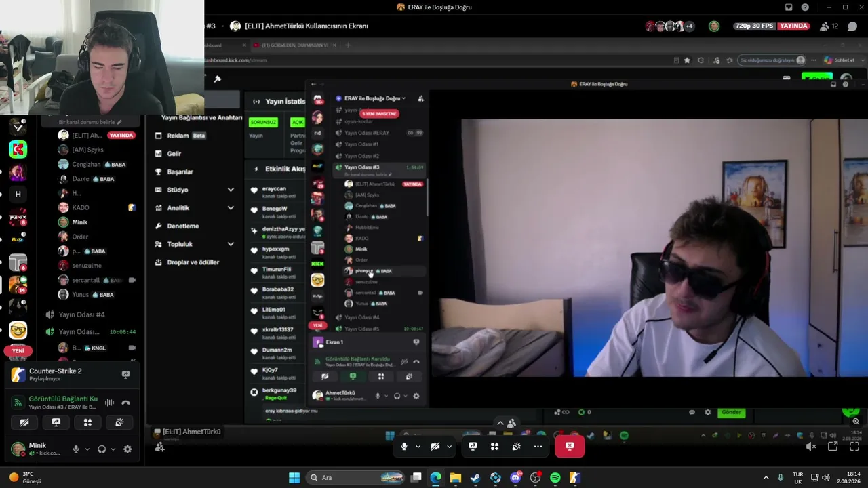The height and width of the screenshot is (488, 868).
Task: Open Gelir in shared Kick dashboard menu
Action: (174, 154)
